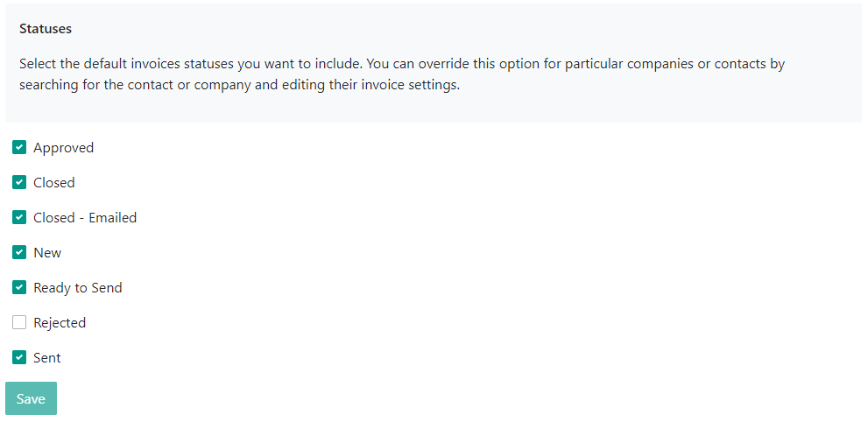Uncheck the Sent status checkbox

tap(19, 357)
